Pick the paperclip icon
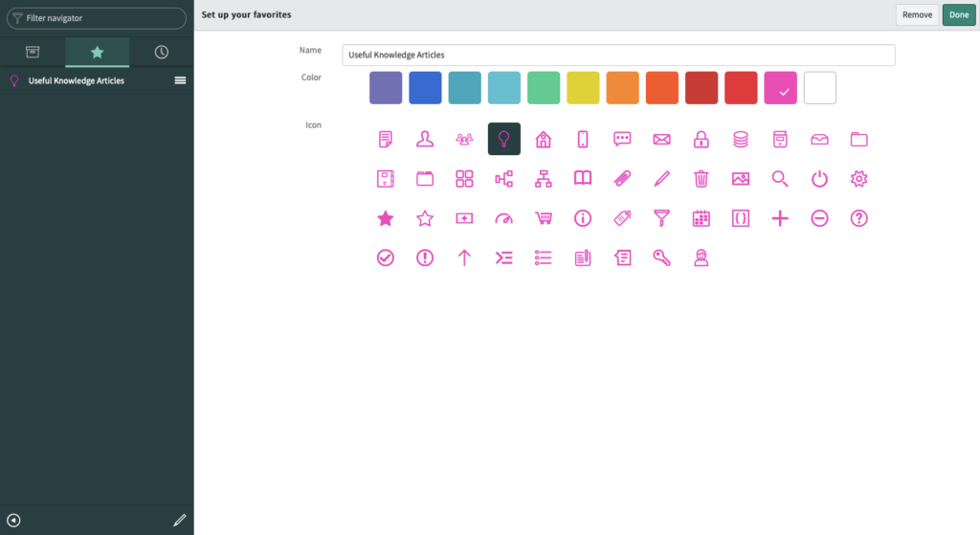Image resolution: width=980 pixels, height=535 pixels. pos(622,179)
